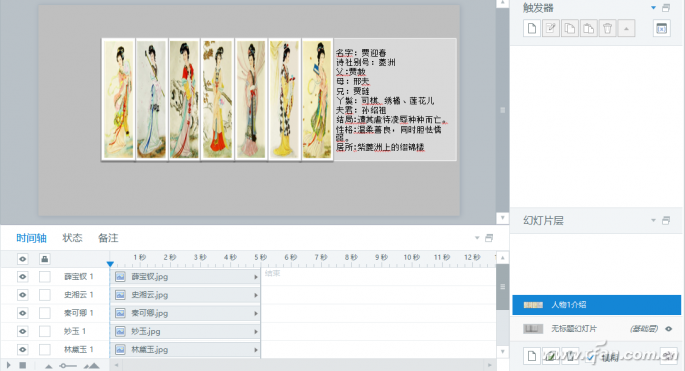
Task: Lock the 史湘云 1 object checkbox
Action: point(45,295)
